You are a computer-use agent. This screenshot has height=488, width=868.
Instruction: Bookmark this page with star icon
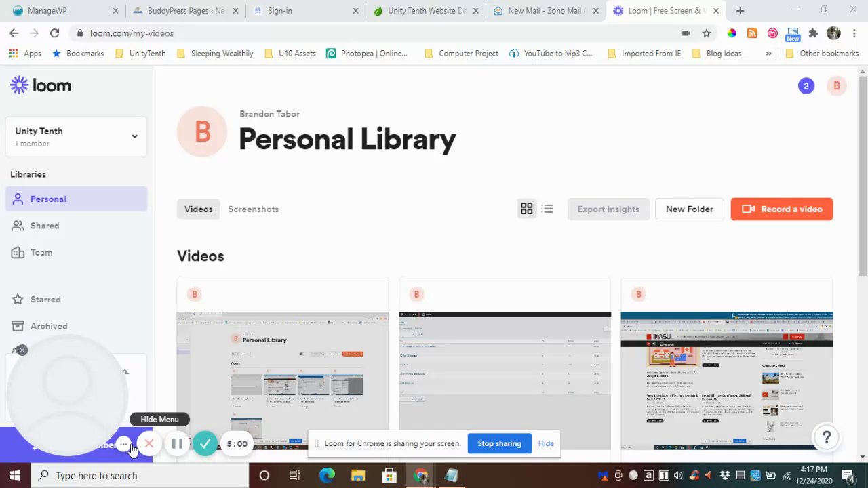706,33
